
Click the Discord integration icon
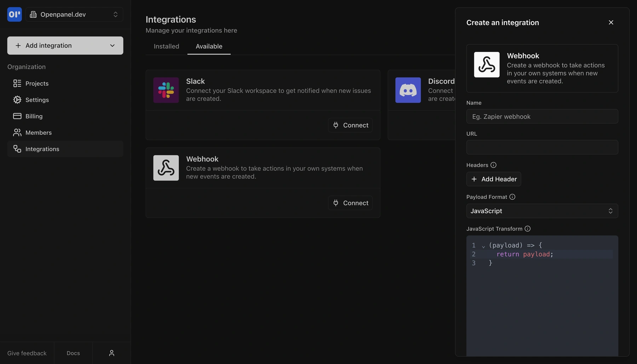tap(408, 90)
